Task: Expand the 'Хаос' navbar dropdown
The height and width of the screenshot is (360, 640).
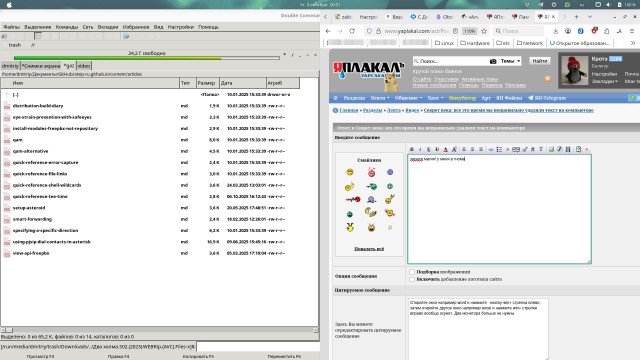Action: click(435, 98)
